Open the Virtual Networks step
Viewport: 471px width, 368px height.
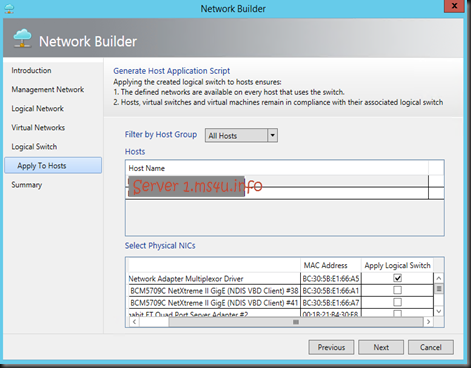(38, 127)
